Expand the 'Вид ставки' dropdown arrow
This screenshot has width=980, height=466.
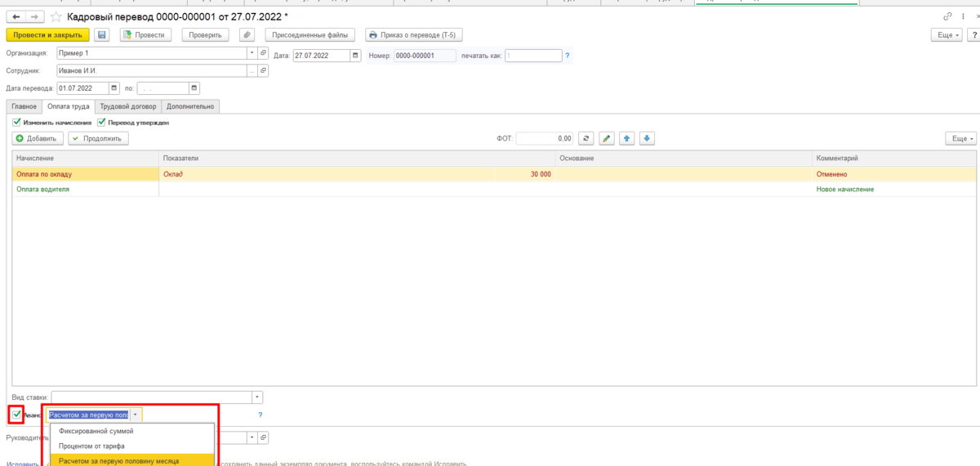coord(257,397)
